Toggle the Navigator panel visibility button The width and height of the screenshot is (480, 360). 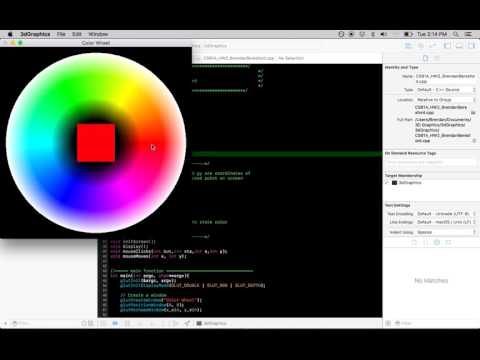(x=447, y=46)
